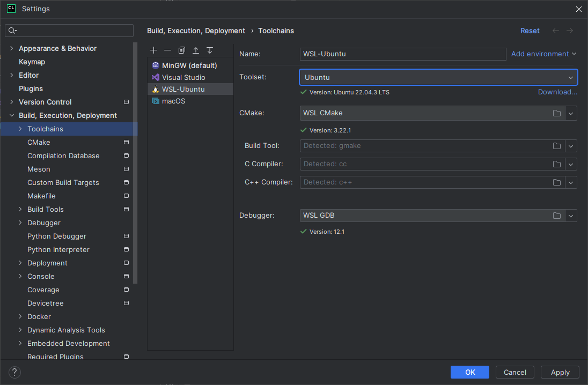Click the Download... link for toolsets
Viewport: 588px width, 385px height.
(x=557, y=92)
